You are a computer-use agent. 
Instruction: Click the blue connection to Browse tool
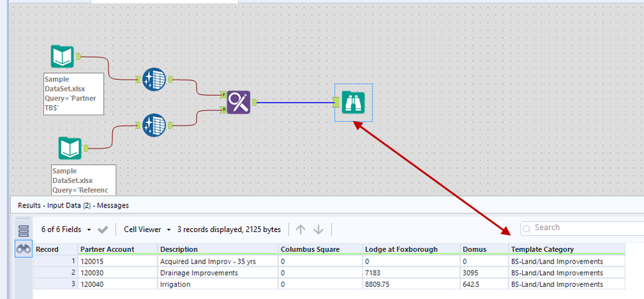[x=296, y=102]
